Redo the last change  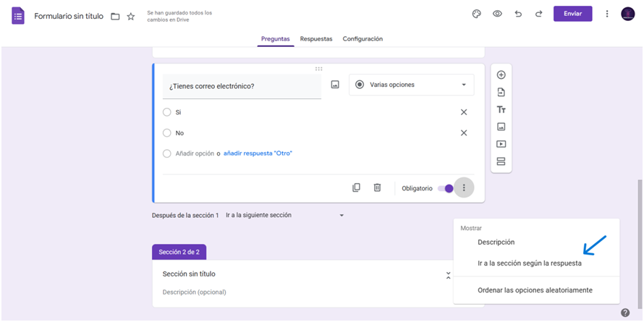pyautogui.click(x=538, y=14)
